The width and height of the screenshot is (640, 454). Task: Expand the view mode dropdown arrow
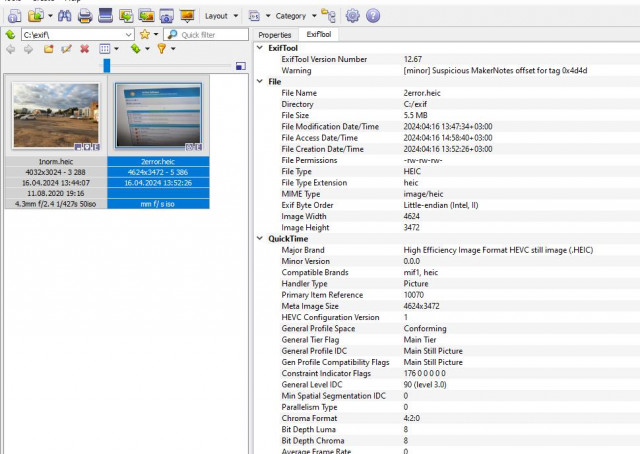pyautogui.click(x=116, y=49)
